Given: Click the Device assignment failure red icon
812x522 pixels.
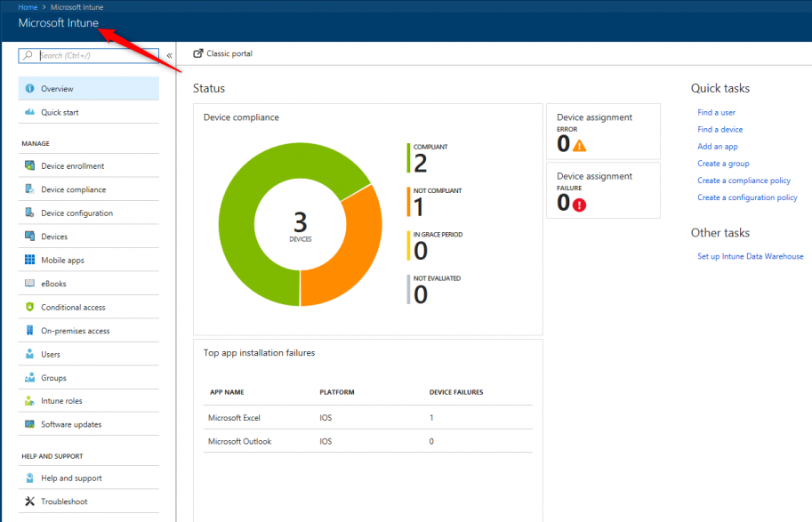Looking at the screenshot, I should click(x=580, y=205).
